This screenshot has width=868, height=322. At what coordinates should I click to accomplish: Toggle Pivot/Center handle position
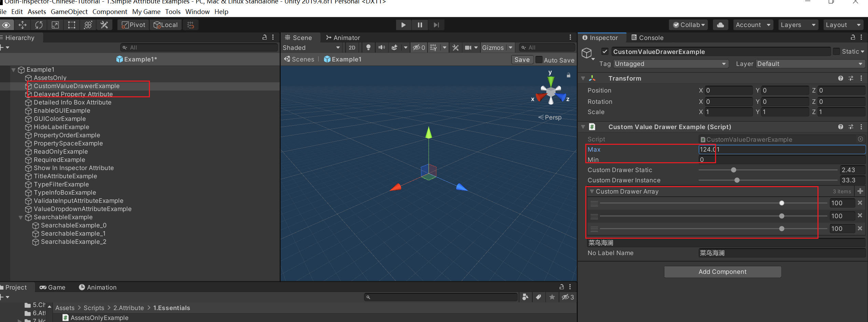[x=133, y=25]
